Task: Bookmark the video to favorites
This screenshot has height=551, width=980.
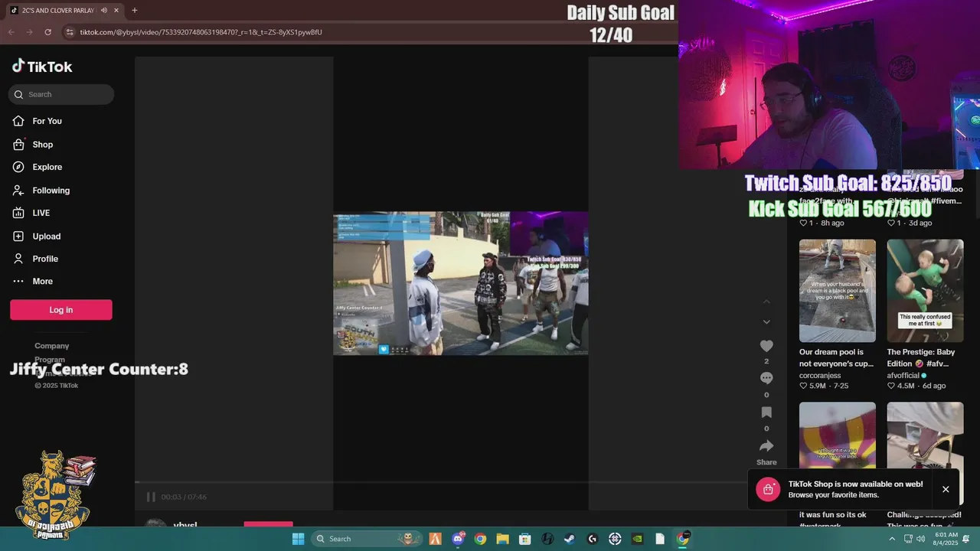Action: click(766, 412)
